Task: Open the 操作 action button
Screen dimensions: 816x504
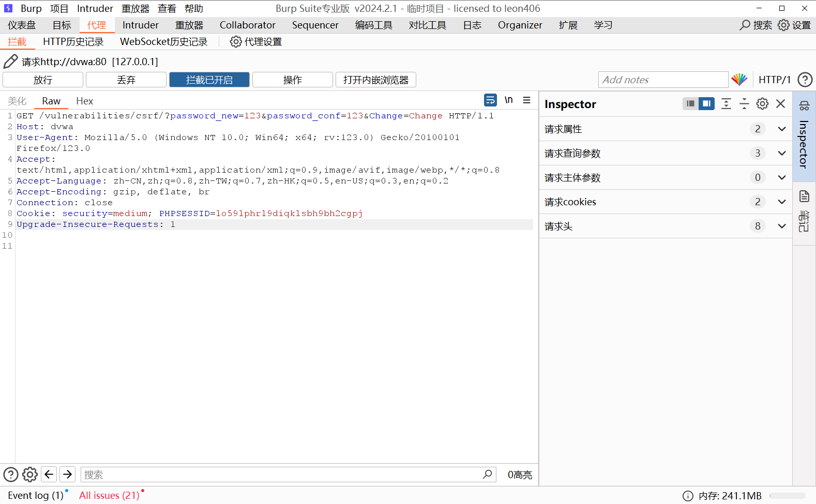Action: tap(293, 80)
